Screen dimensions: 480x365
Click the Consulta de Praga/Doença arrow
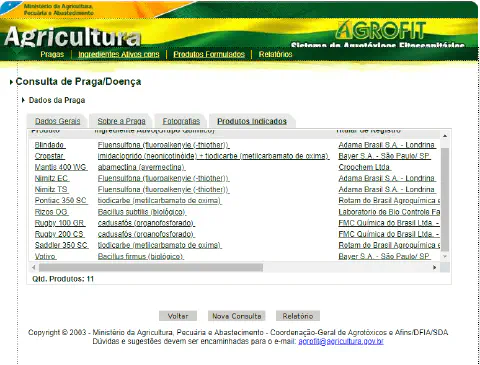(11, 82)
